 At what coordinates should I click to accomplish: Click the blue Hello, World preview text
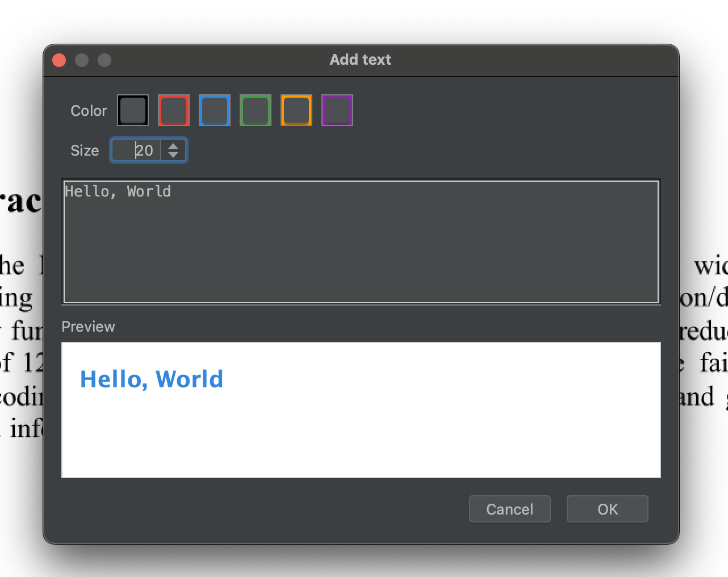(152, 379)
